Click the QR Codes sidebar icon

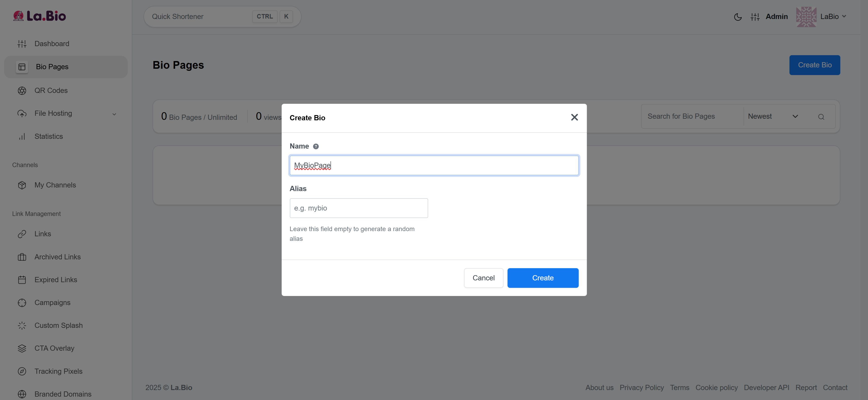22,91
